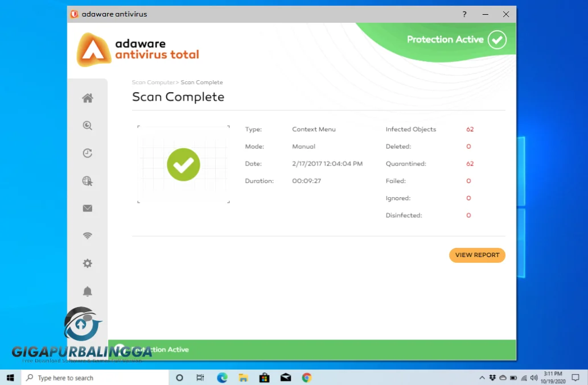
Task: Close the adaware antivirus window
Action: coord(506,14)
